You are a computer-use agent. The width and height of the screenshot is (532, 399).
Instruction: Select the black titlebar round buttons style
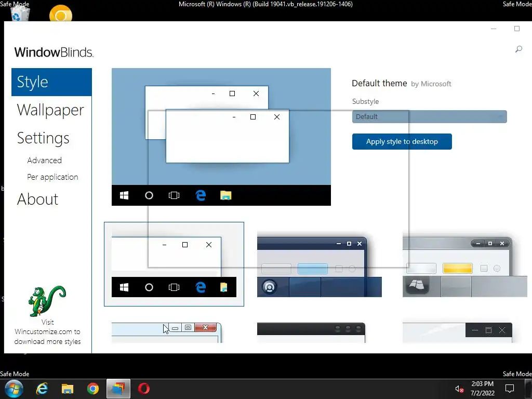coord(311,332)
